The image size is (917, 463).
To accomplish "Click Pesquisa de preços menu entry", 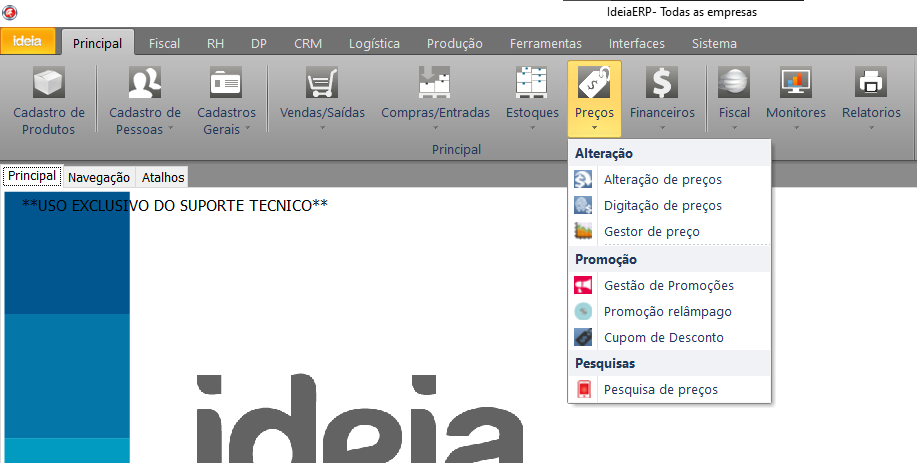I will click(x=660, y=390).
